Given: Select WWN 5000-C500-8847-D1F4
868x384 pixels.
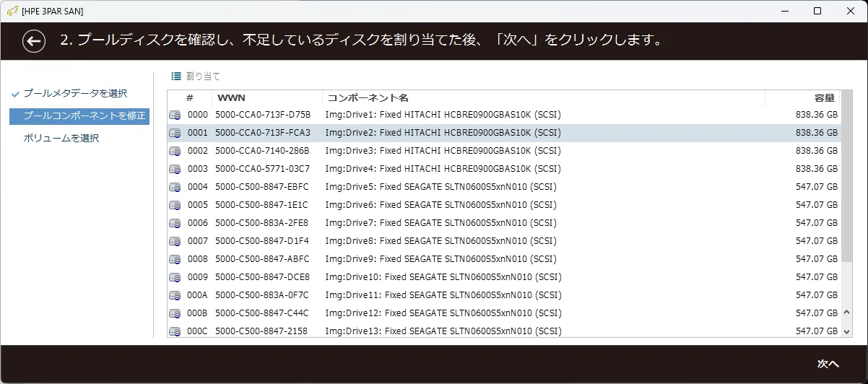Looking at the screenshot, I should click(x=262, y=241).
